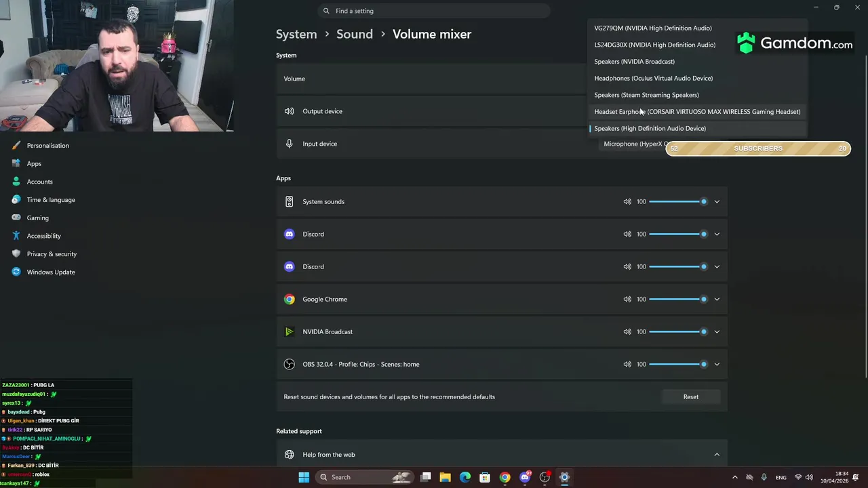Expand System sounds options chevron
This screenshot has width=868, height=488.
coord(717,201)
